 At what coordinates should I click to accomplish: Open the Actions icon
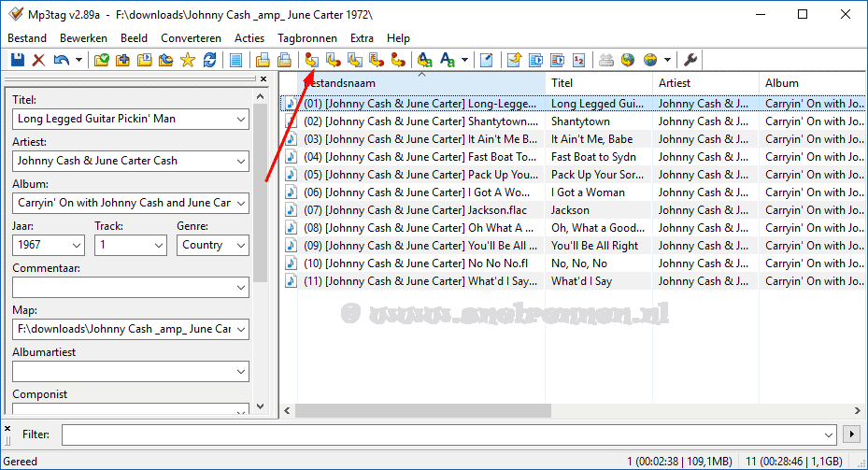424,60
